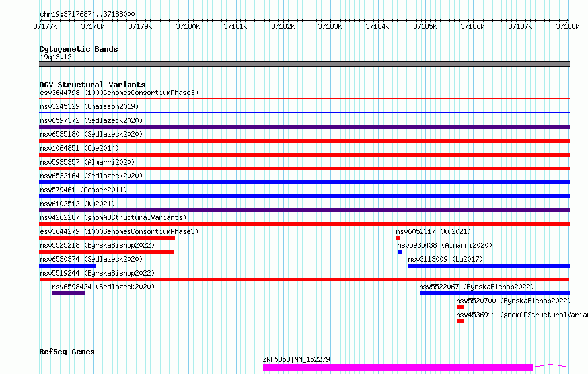
Task: Click the short blue nsv6530374 bar
Action: [67, 266]
